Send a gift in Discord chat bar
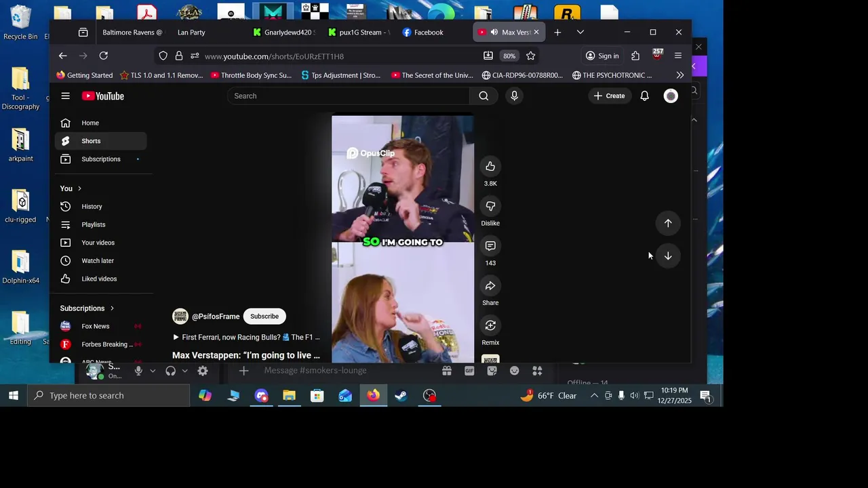 [447, 371]
